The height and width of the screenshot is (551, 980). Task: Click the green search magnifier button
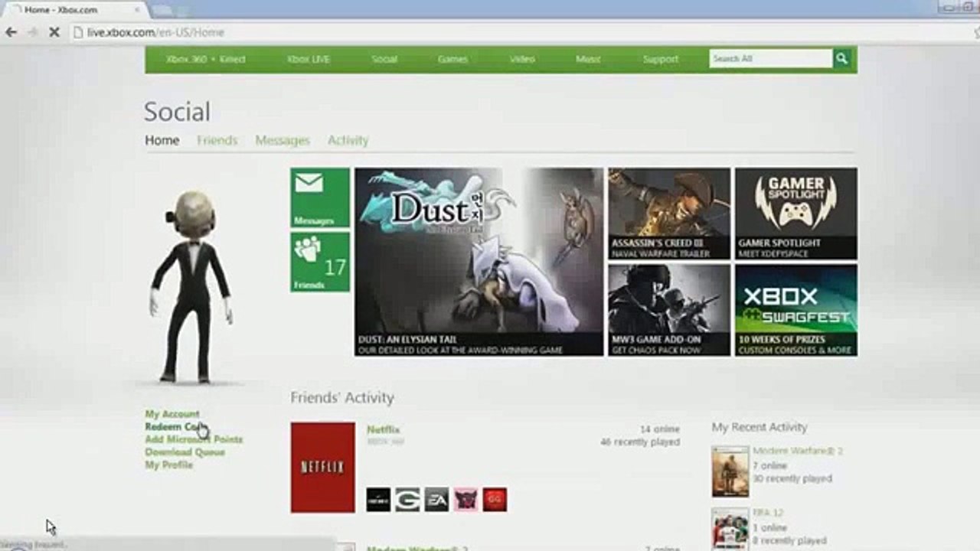tap(841, 59)
